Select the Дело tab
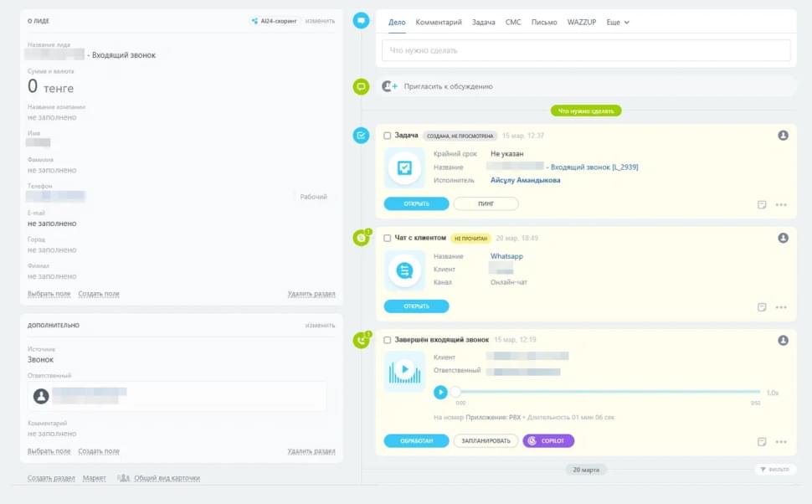Viewport: 812px width, 504px height. (x=397, y=23)
